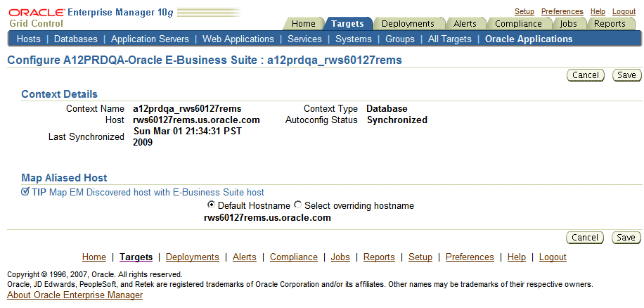Click the Last Synchronized date value
644x308 pixels.
pyautogui.click(x=187, y=136)
